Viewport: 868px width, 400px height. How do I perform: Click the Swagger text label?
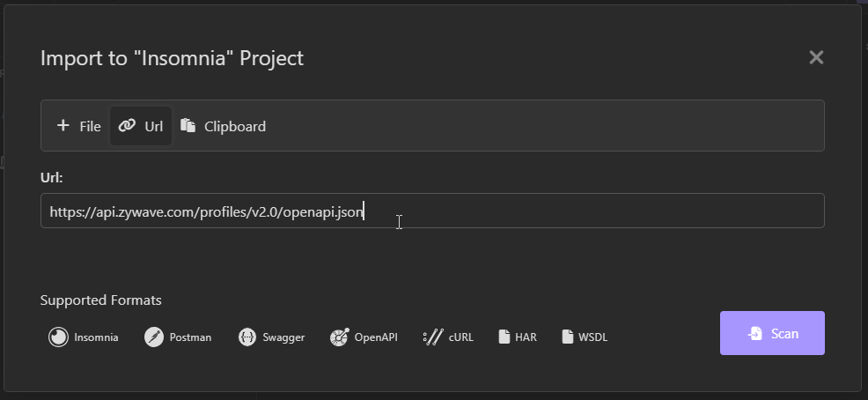tap(283, 337)
